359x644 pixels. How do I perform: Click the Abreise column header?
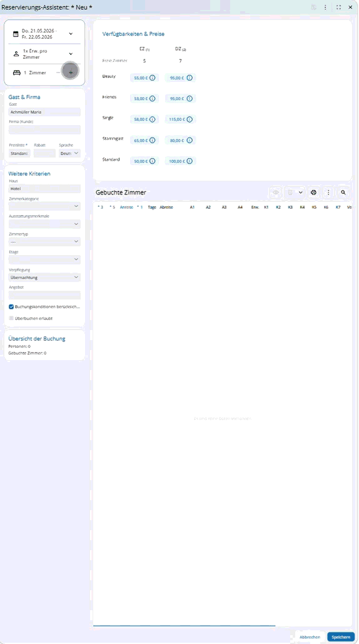[166, 208]
